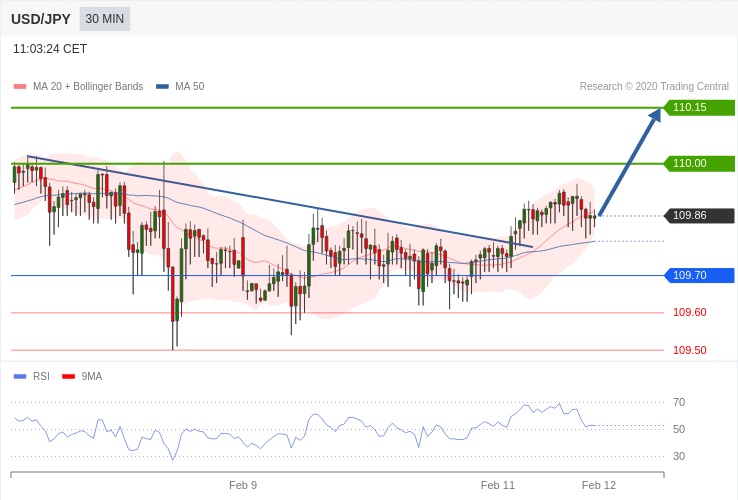Toggle the MA 20 + Bollinger Bands legend
Image resolution: width=738 pixels, height=500 pixels.
[x=87, y=87]
